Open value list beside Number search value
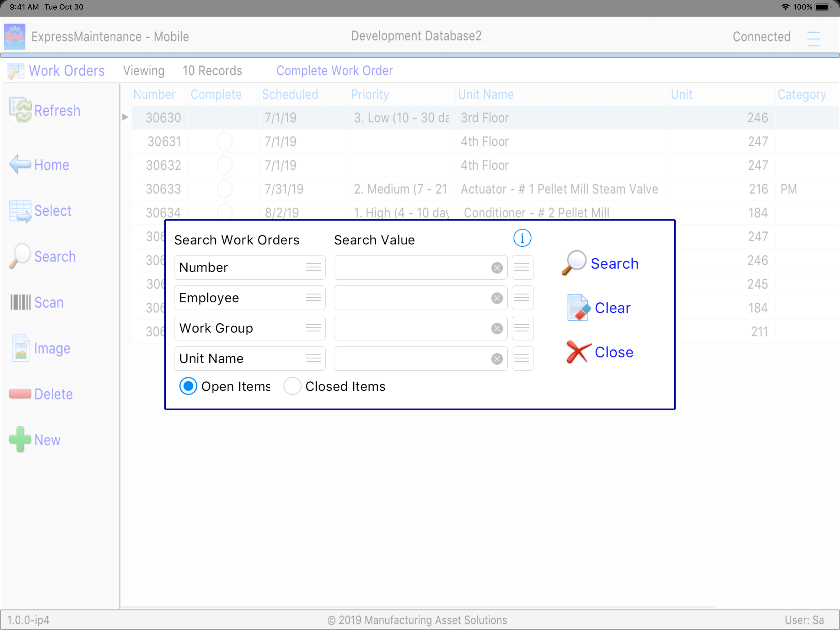Screen dimensions: 840x630 [522, 268]
